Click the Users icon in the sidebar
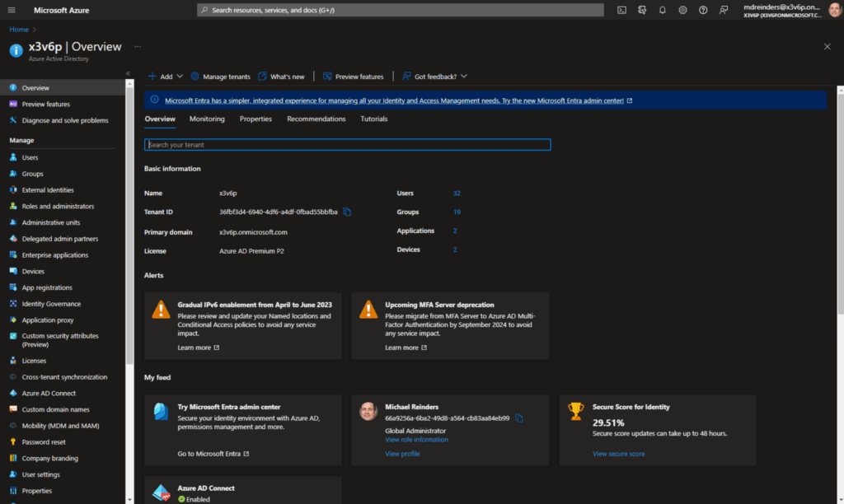The width and height of the screenshot is (844, 504). 13,157
